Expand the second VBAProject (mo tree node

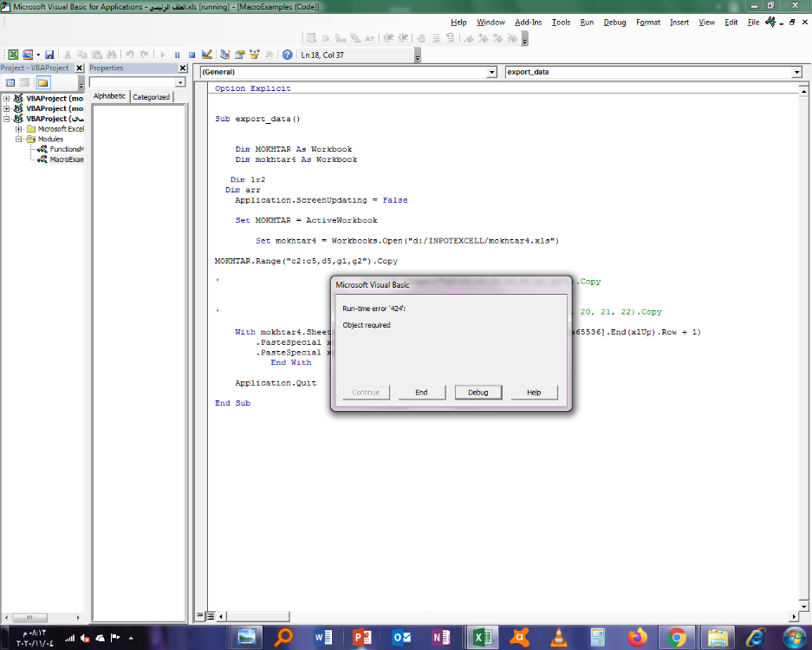coord(7,108)
